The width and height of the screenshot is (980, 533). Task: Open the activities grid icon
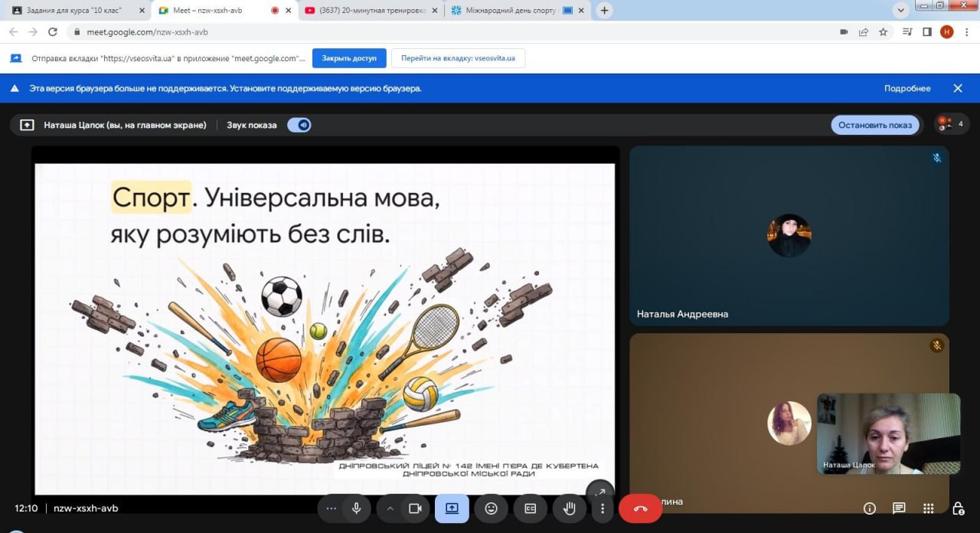coord(928,508)
